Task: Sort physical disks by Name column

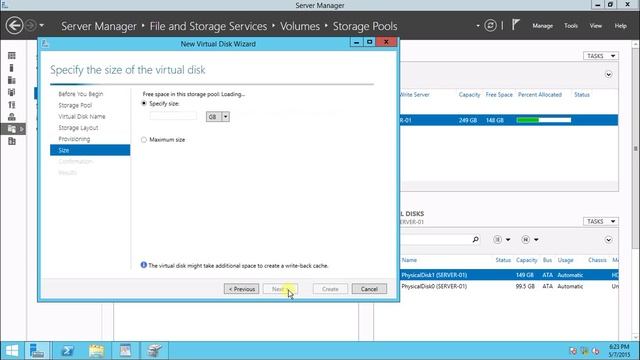Action: point(409,260)
